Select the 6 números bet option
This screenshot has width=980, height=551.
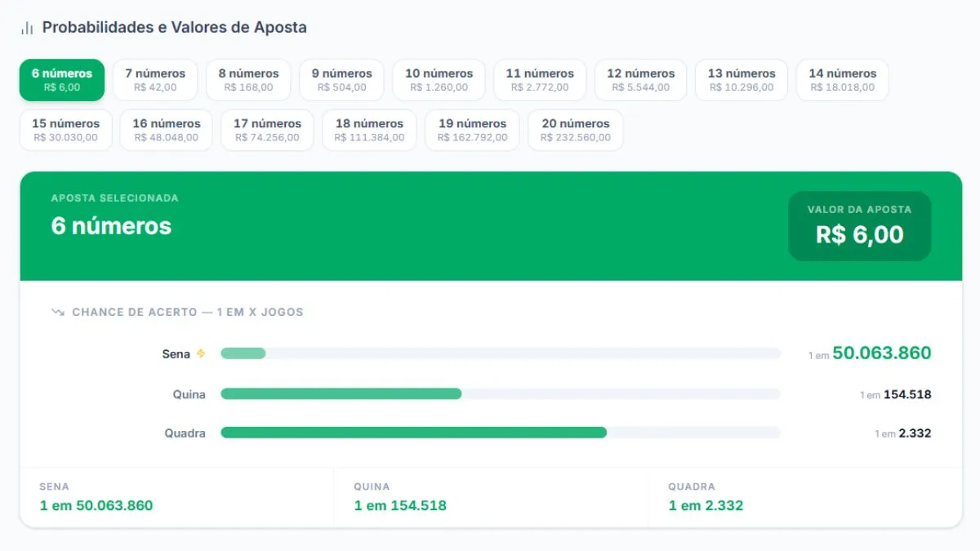(x=62, y=80)
